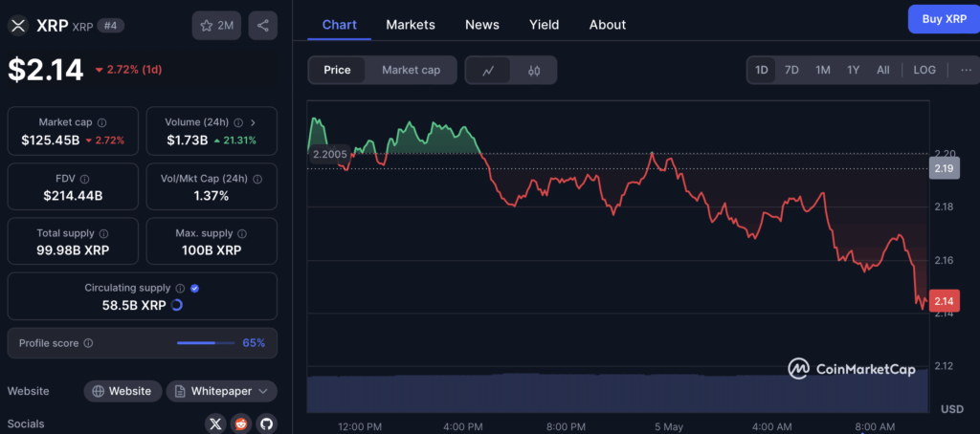The height and width of the screenshot is (434, 980).
Task: Set chart range to 1M
Action: coord(822,70)
